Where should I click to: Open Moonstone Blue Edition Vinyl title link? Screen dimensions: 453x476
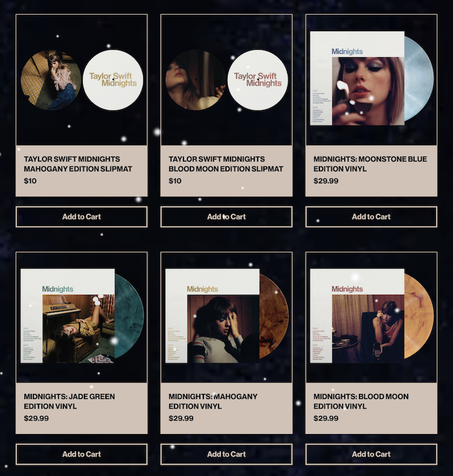(370, 164)
